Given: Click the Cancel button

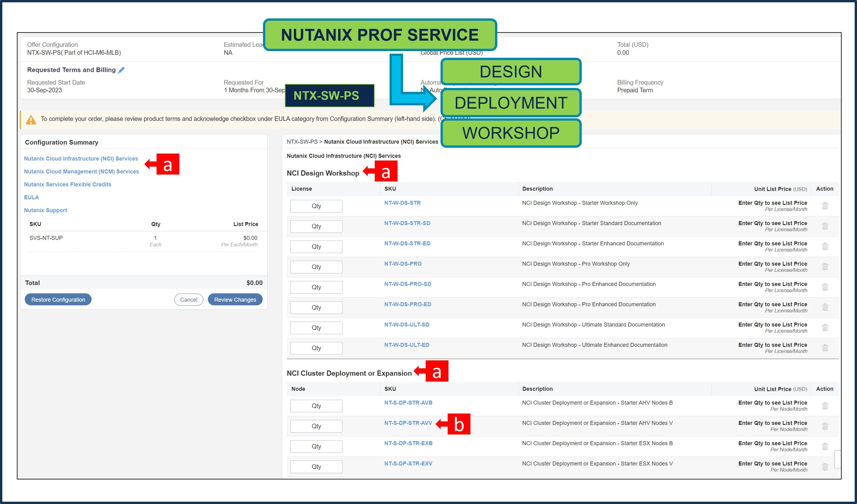Looking at the screenshot, I should (x=188, y=299).
